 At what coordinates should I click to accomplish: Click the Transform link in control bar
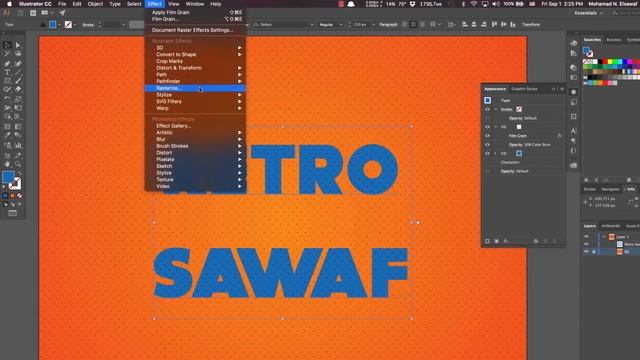pyautogui.click(x=531, y=24)
